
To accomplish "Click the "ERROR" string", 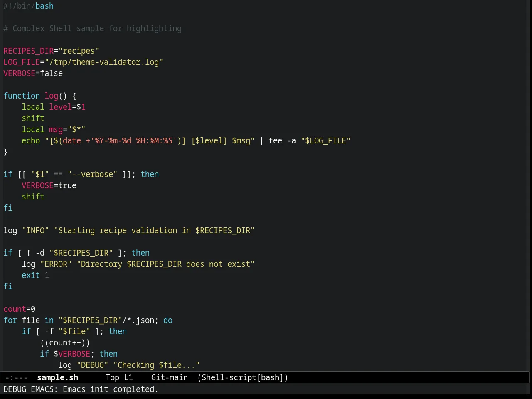I will tap(56, 264).
